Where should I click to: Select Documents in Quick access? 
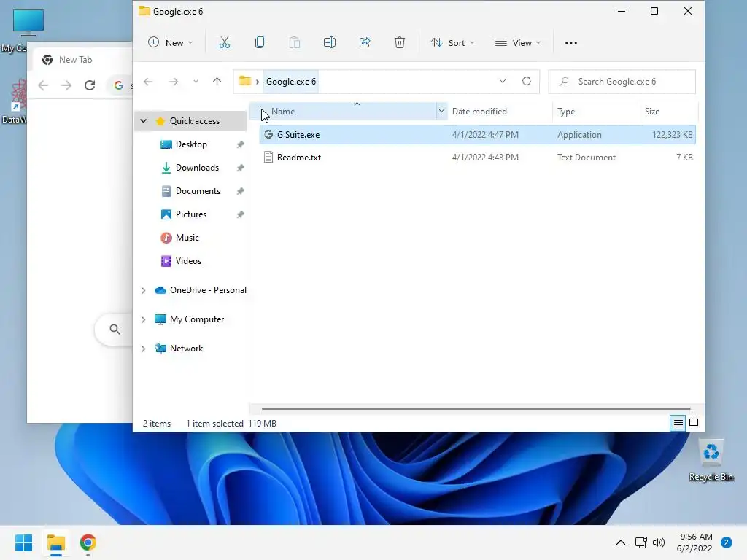click(198, 191)
